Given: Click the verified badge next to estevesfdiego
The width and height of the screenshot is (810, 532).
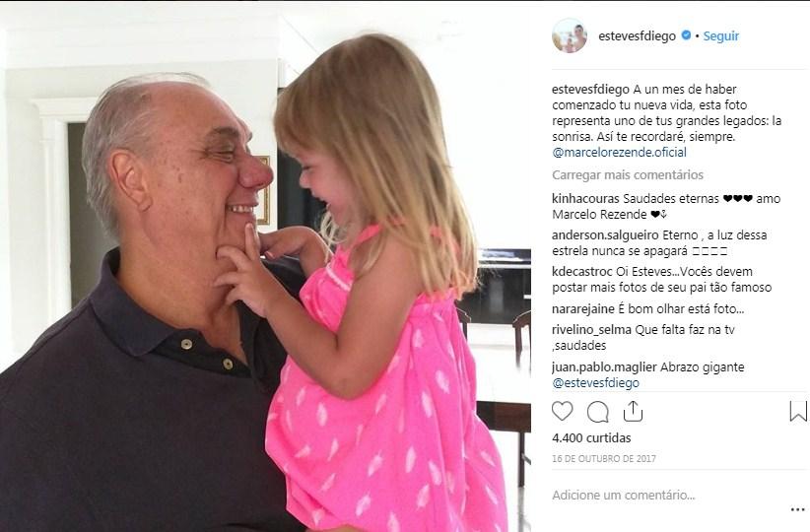Looking at the screenshot, I should point(686,35).
